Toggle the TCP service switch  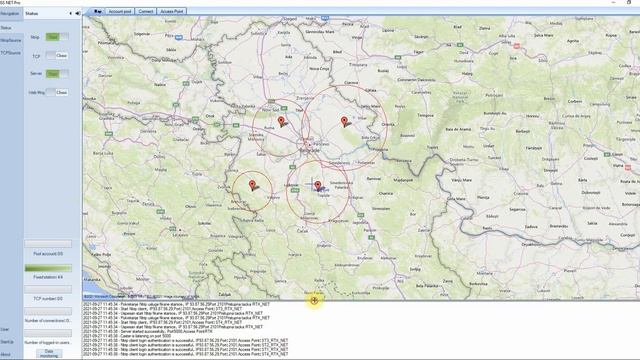[57, 55]
